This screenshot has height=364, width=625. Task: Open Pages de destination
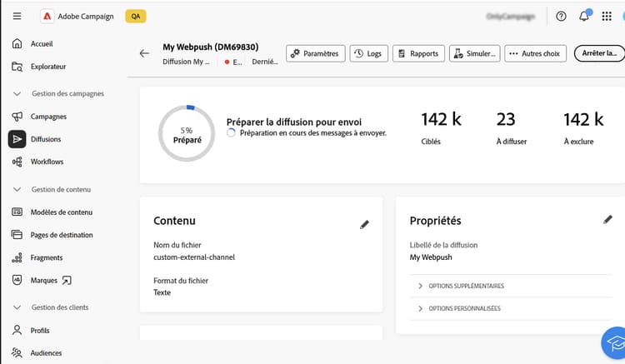[x=62, y=235]
